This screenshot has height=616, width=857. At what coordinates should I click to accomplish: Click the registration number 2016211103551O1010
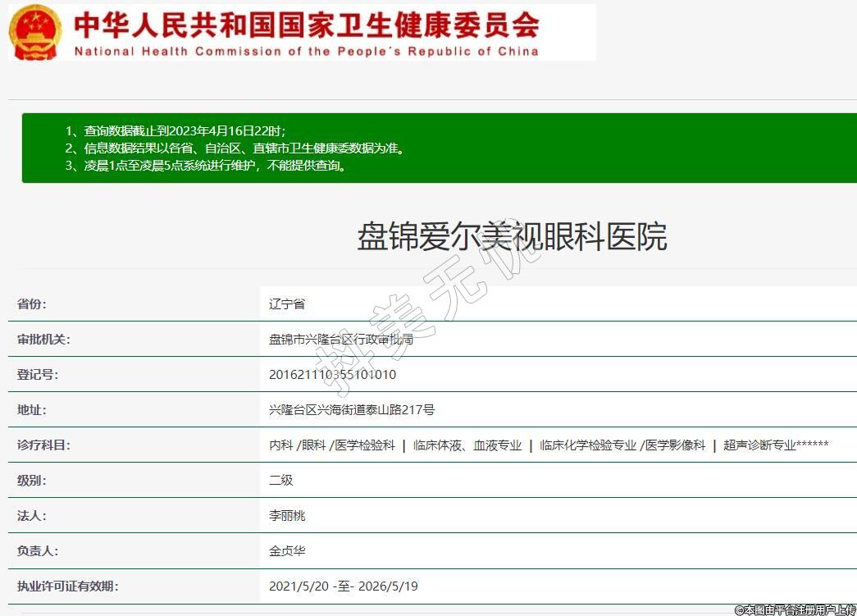point(332,374)
